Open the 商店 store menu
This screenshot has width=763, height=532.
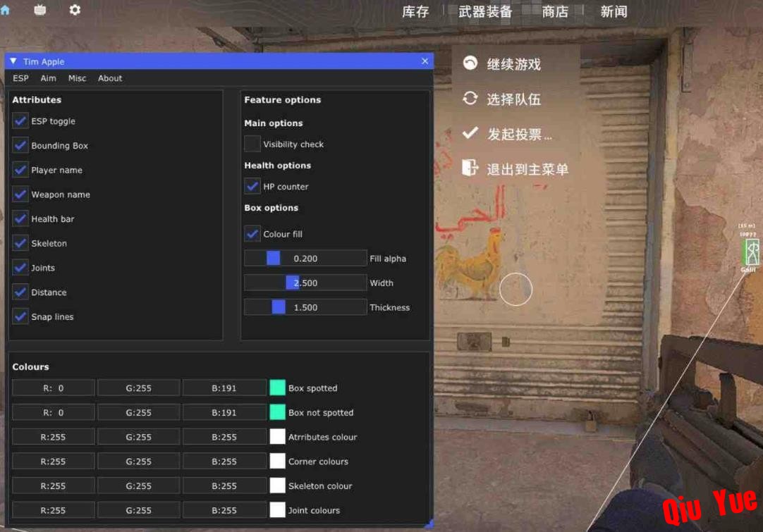[x=555, y=12]
